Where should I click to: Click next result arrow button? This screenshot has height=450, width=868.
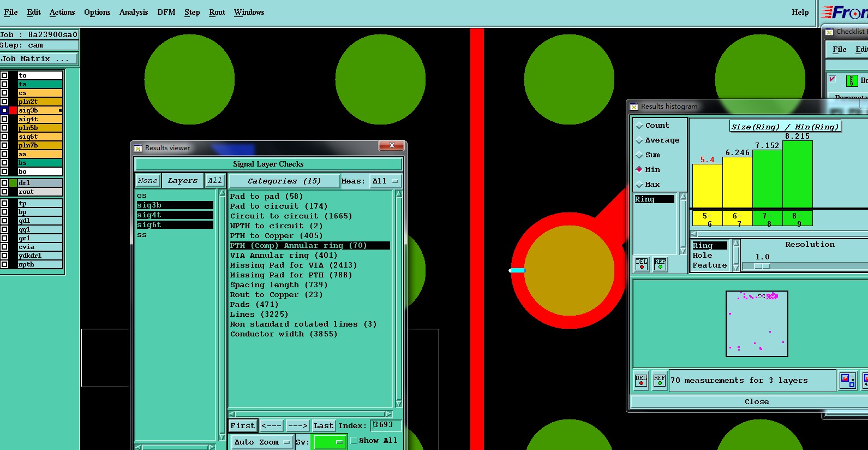298,425
